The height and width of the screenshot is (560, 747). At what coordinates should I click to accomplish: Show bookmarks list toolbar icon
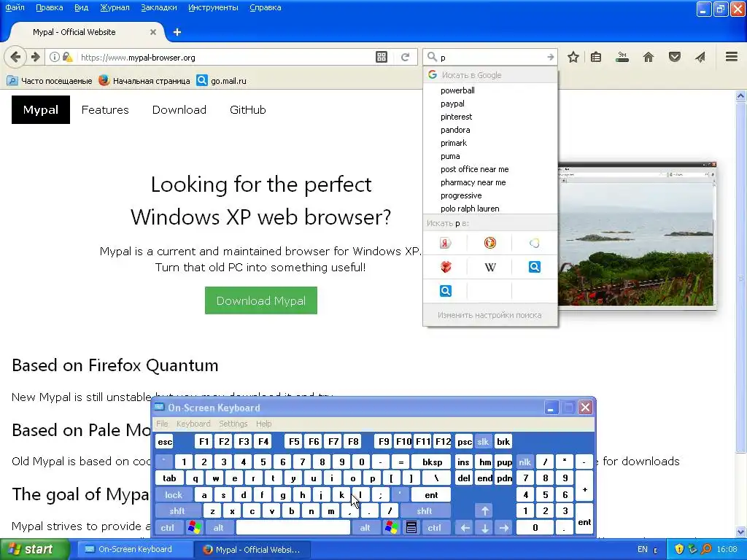pyautogui.click(x=596, y=57)
